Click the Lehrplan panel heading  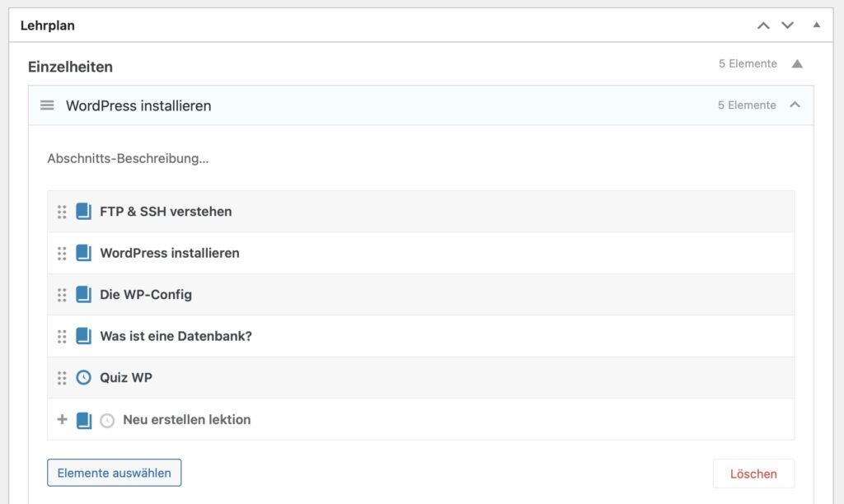[47, 26]
